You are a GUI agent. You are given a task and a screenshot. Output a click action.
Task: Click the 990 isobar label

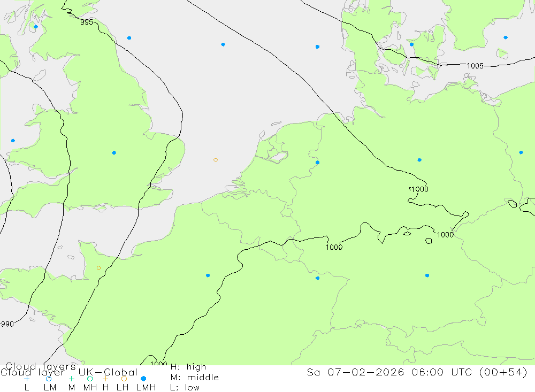[x=7, y=324]
